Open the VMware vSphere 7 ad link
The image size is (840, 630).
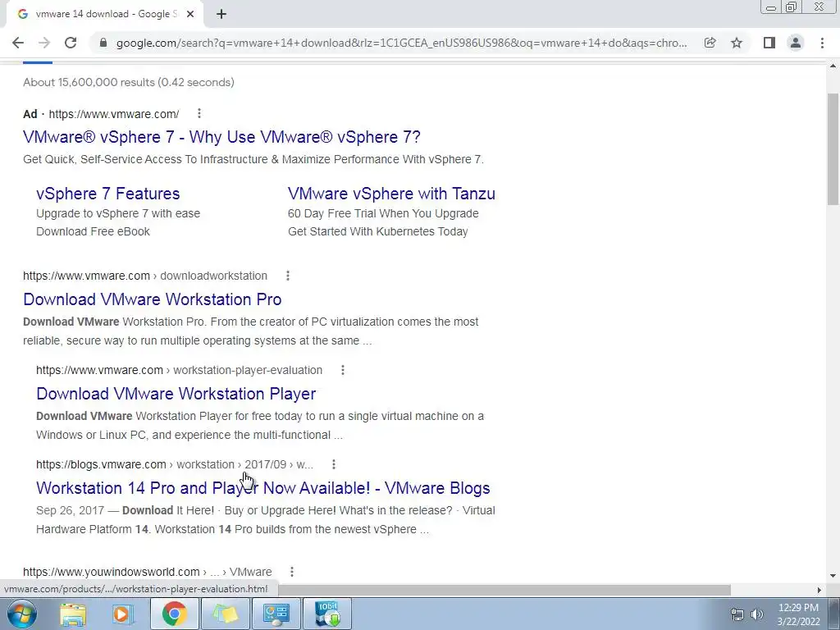tap(221, 137)
